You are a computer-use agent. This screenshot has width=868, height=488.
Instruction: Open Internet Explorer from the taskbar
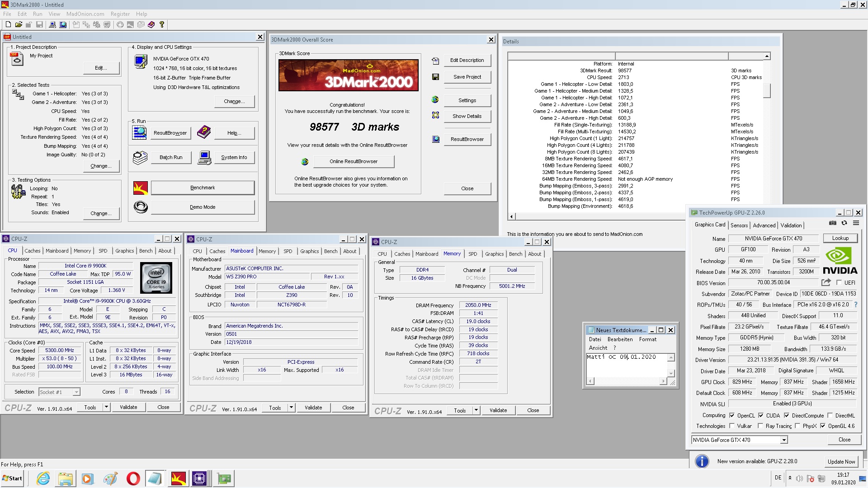(x=43, y=478)
